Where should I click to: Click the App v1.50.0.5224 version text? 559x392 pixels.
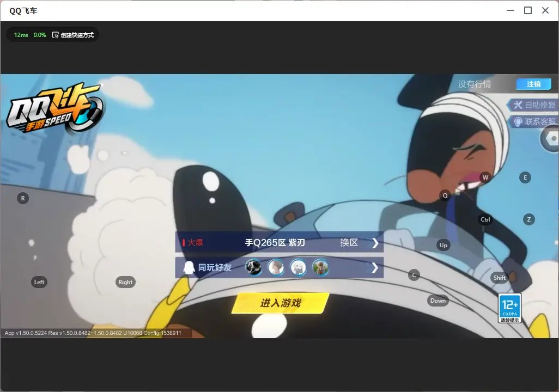tap(93, 333)
